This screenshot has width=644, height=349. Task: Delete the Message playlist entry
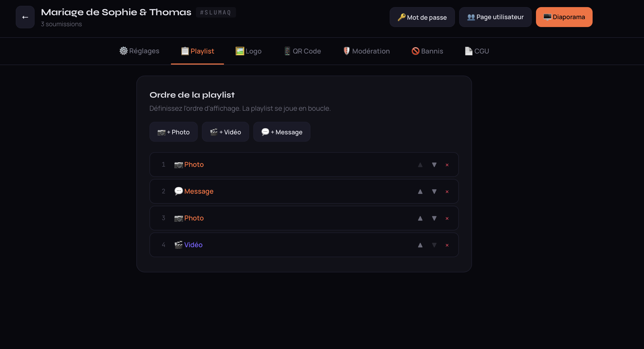click(x=447, y=192)
